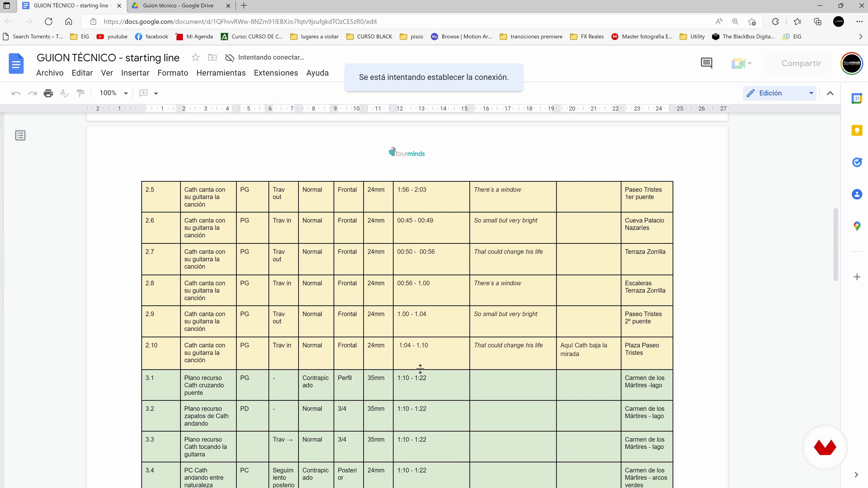Expand add comment options arrow

[x=156, y=93]
